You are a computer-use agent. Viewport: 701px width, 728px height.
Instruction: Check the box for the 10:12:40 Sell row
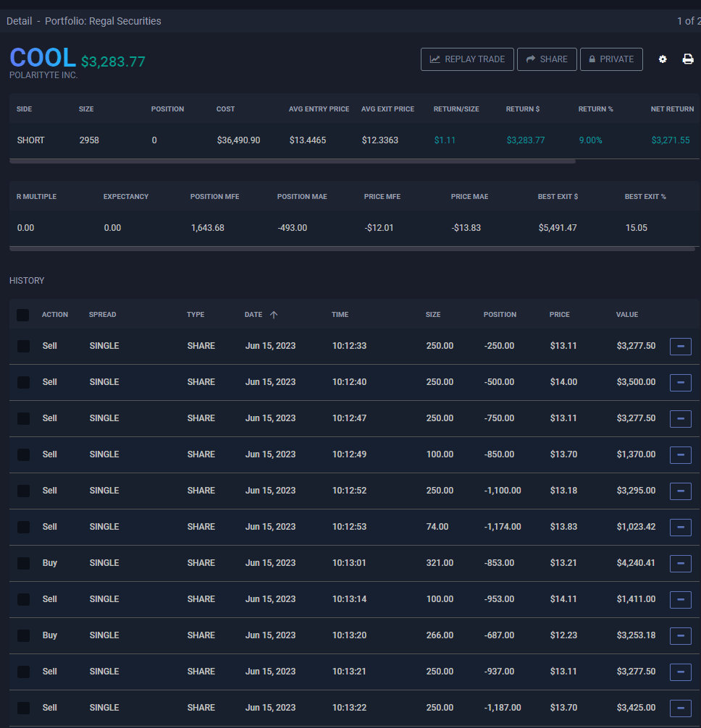click(23, 382)
